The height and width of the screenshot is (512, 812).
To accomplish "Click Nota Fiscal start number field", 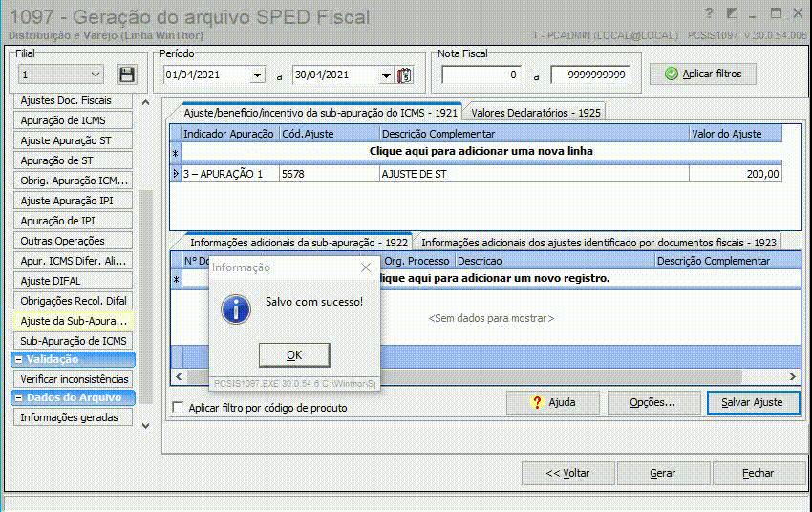I will pos(481,75).
